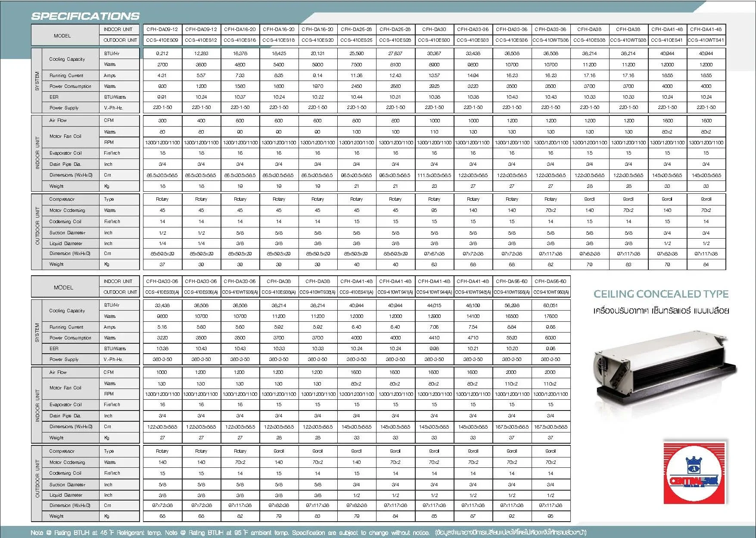This screenshot has height=538, width=756.
Task: Click the CEILING CONCEALED TYPE heading
Action: [x=661, y=294]
